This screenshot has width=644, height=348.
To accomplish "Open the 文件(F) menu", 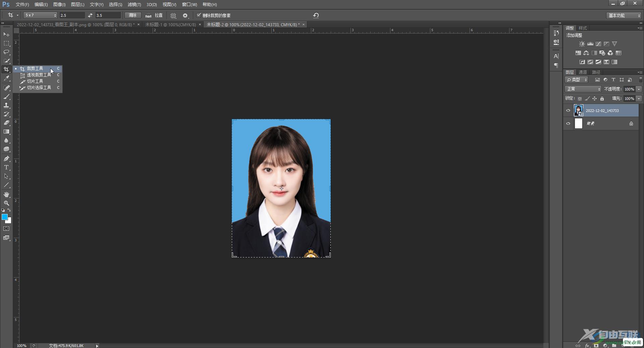I will point(22,5).
